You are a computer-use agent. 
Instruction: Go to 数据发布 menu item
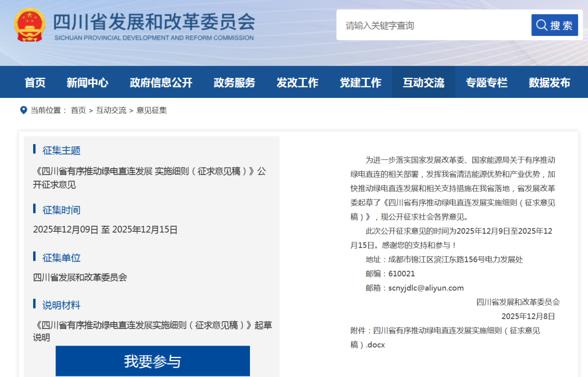[549, 83]
